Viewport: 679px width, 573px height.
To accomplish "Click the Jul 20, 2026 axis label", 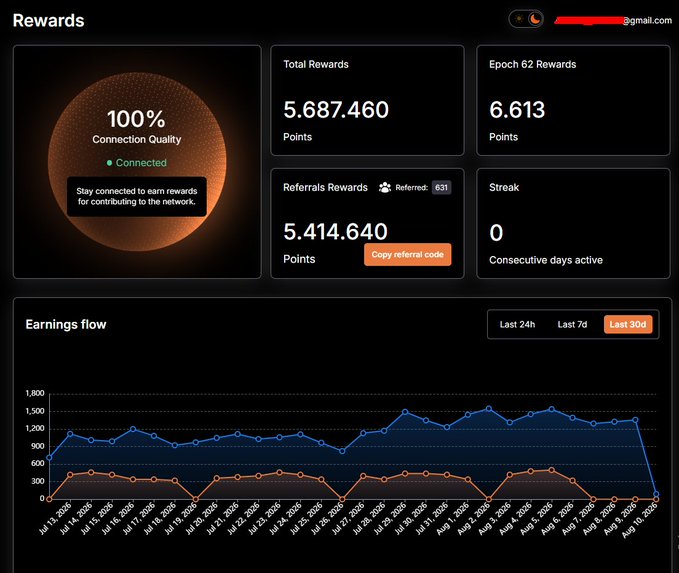I will pos(201,518).
